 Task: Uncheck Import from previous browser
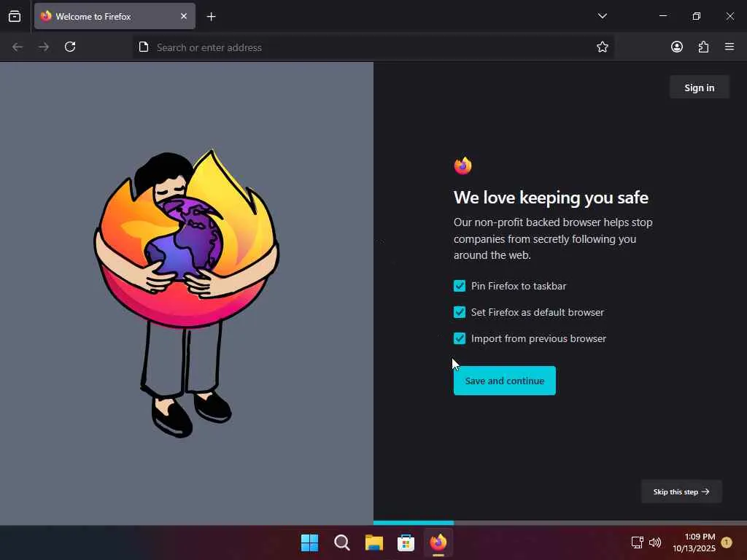[x=460, y=338]
